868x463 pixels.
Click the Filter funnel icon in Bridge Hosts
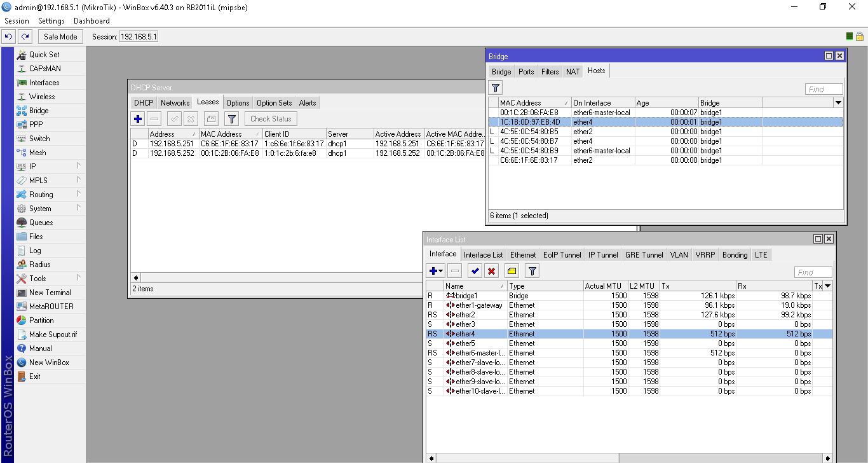[x=496, y=88]
